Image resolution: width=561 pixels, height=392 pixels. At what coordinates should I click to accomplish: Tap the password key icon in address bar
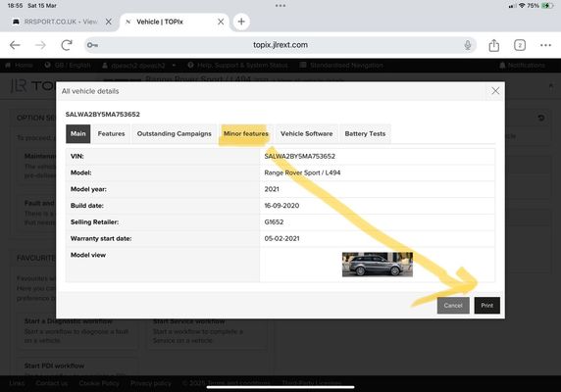pyautogui.click(x=92, y=45)
